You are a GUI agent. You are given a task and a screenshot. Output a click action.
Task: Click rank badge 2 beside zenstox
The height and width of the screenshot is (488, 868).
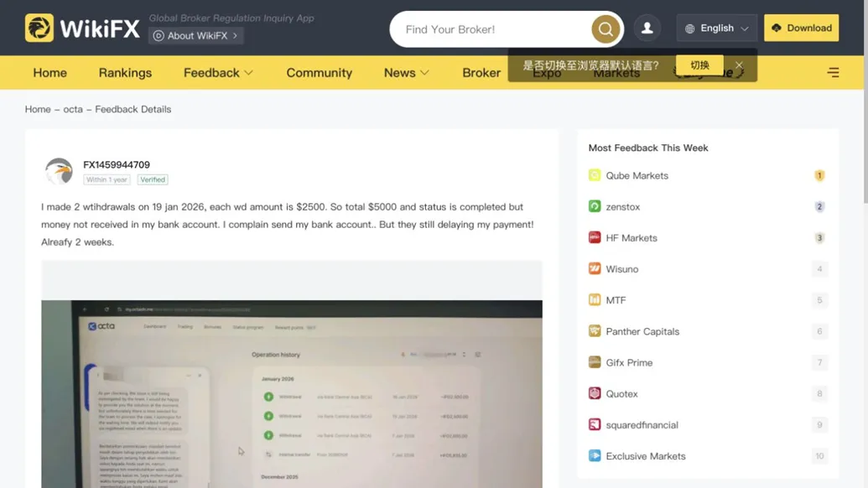click(x=819, y=206)
